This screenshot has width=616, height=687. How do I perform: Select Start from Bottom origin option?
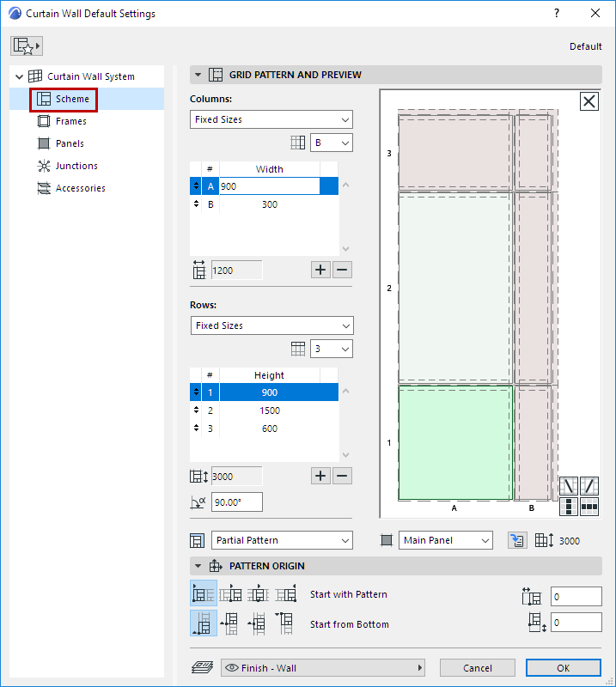click(204, 623)
